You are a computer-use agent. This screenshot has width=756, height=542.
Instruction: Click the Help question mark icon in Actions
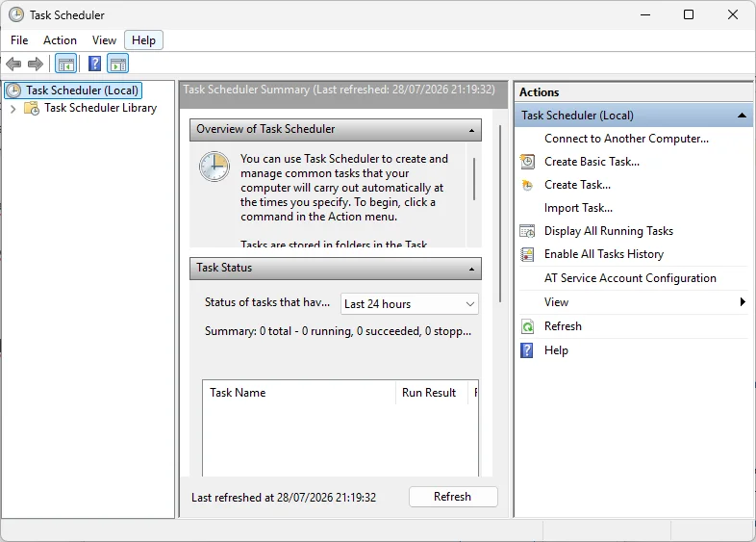point(527,350)
